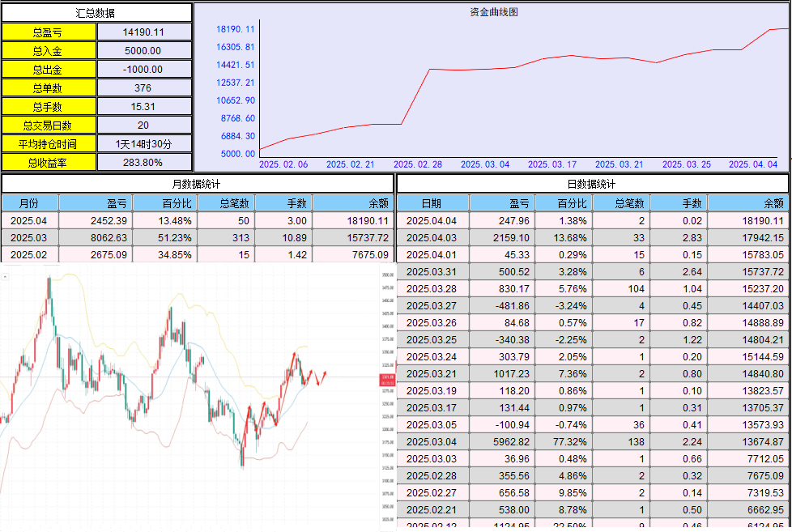The height and width of the screenshot is (532, 792).
Task: Click the 资金曲线图 chart title
Action: pos(494,12)
